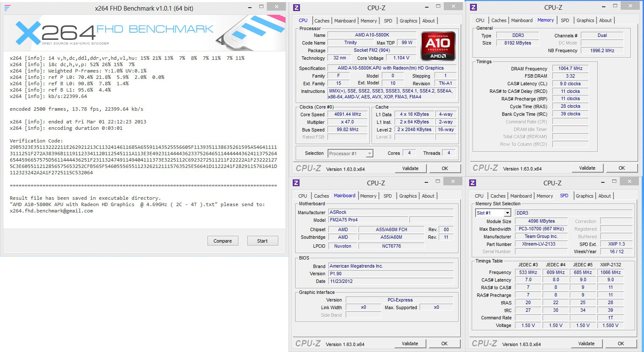Click the Code Name value "Trinity"
The image size is (644, 352).
(350, 42)
